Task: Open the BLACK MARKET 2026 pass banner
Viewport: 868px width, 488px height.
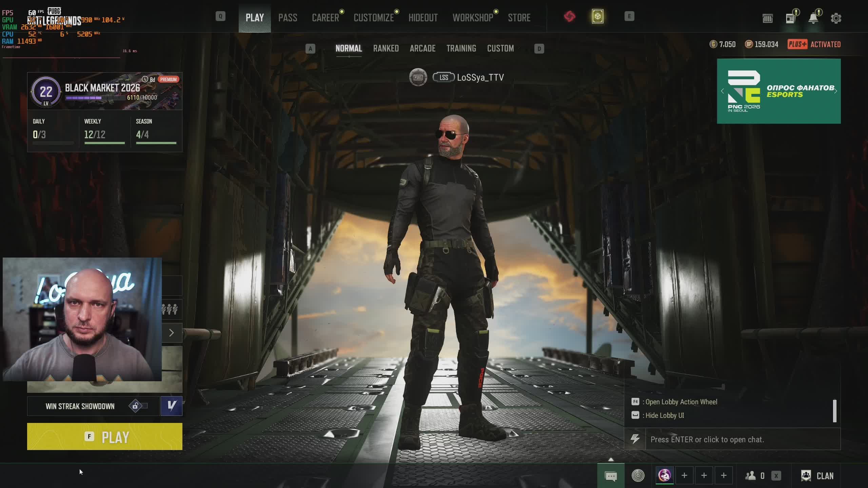Action: pos(105,91)
